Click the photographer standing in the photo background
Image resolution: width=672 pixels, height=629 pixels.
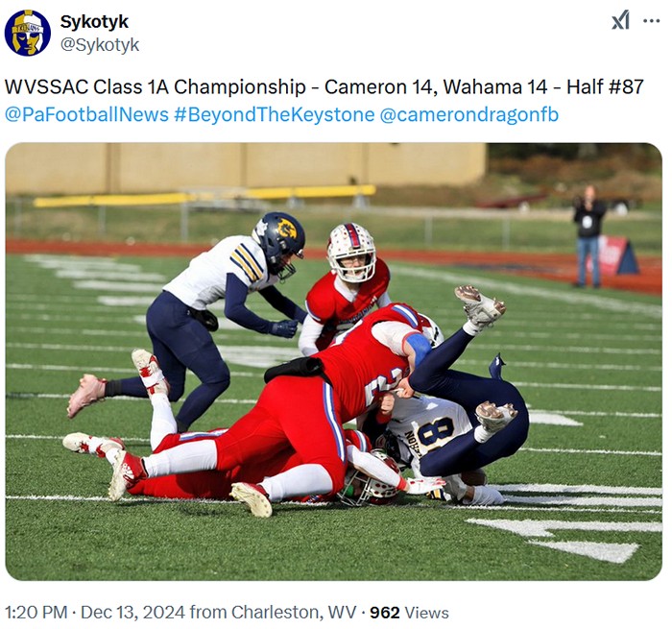[588, 236]
